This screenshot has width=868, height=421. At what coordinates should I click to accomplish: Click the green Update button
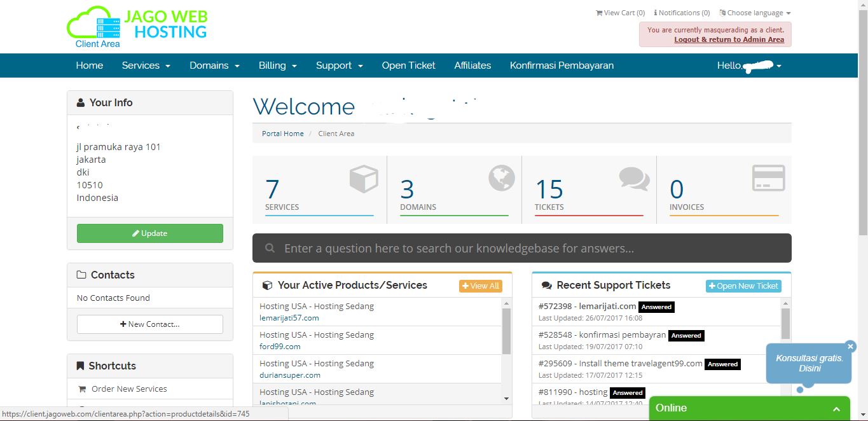[150, 233]
